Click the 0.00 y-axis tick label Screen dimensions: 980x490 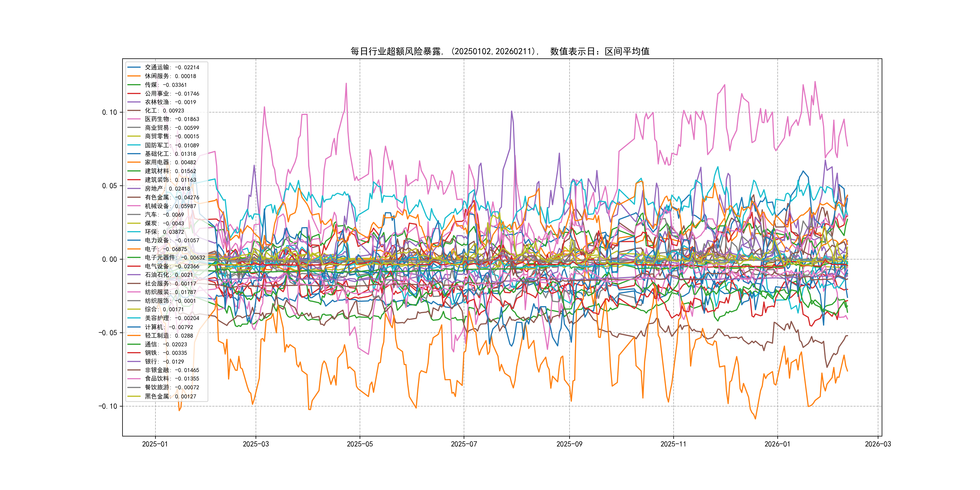(109, 260)
